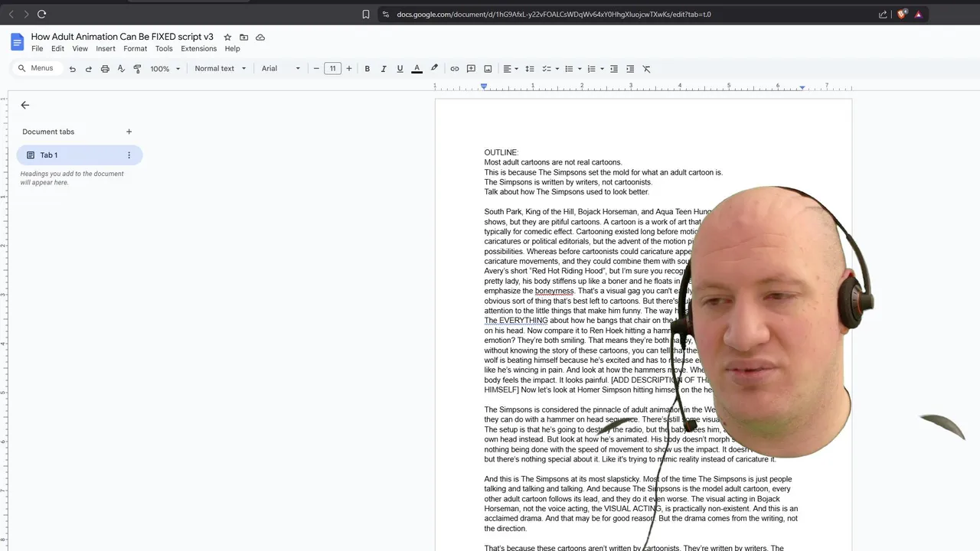The width and height of the screenshot is (980, 551).
Task: Add a new document tab
Action: pyautogui.click(x=129, y=132)
